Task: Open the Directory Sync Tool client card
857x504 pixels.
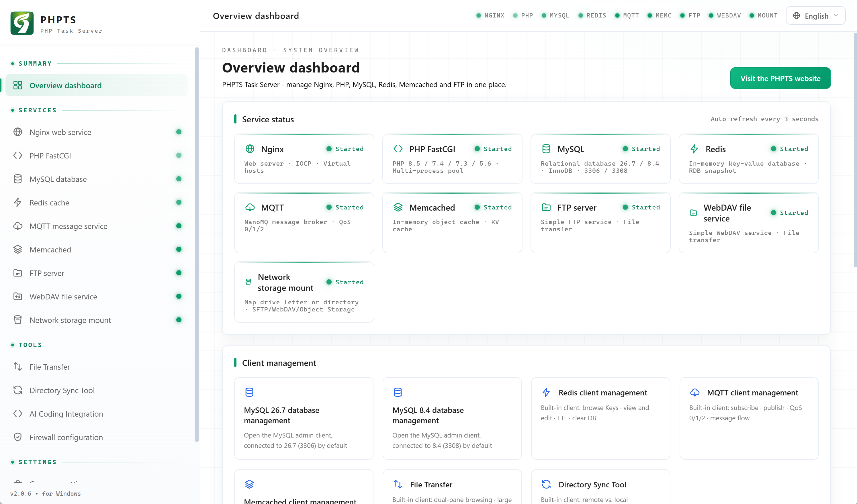Action: coord(600,486)
